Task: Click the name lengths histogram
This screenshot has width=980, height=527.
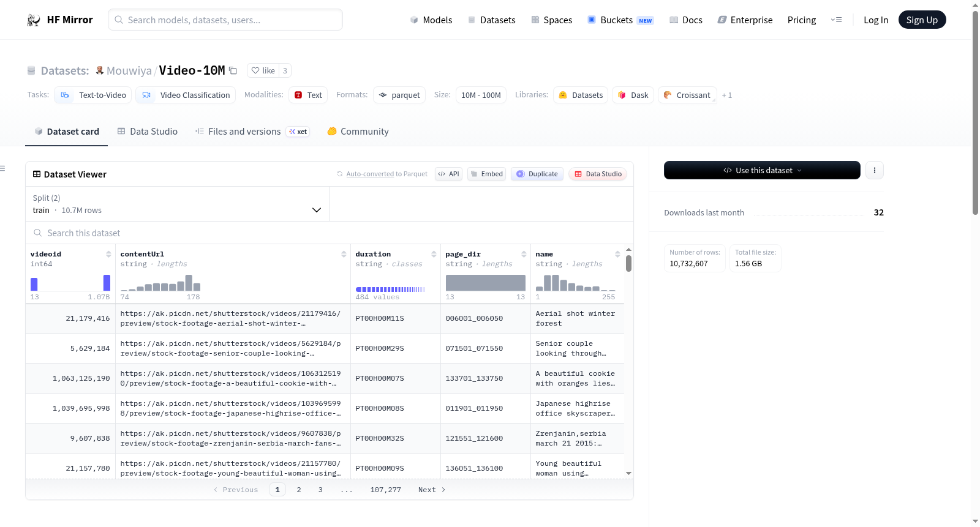Action: [x=576, y=283]
